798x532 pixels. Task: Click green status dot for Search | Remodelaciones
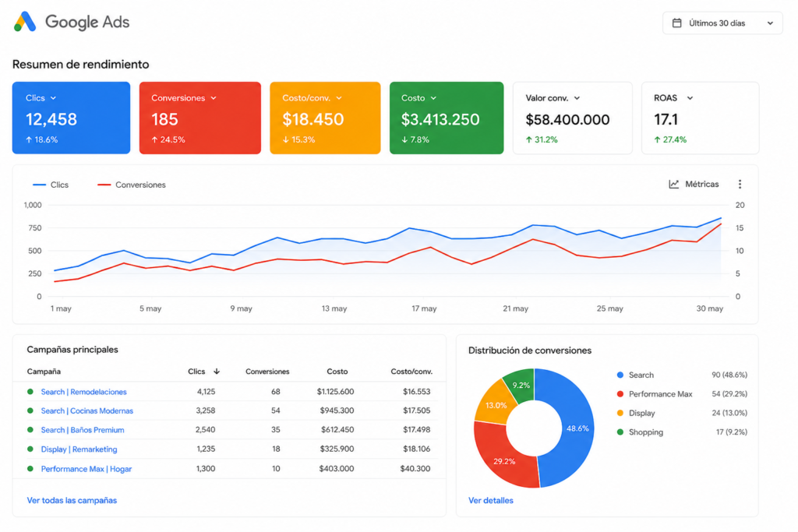pyautogui.click(x=30, y=392)
